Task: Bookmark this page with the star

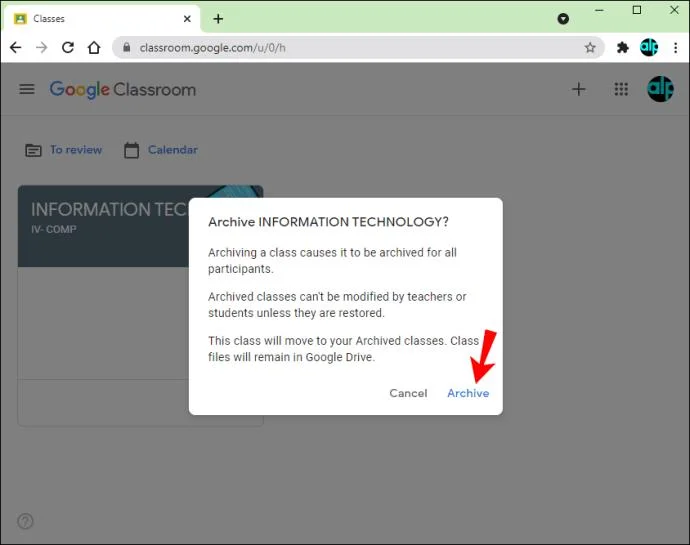Action: pos(590,48)
